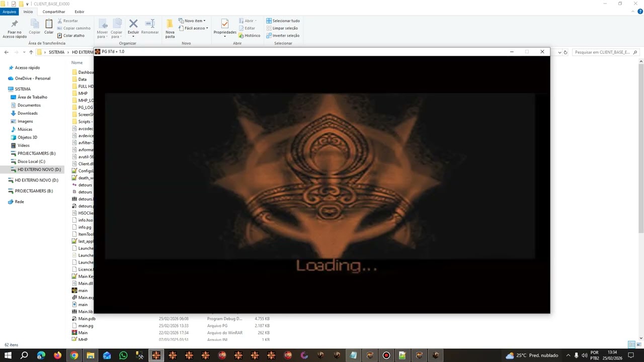
Task: Open Windows taskbar search
Action: pyautogui.click(x=24, y=355)
